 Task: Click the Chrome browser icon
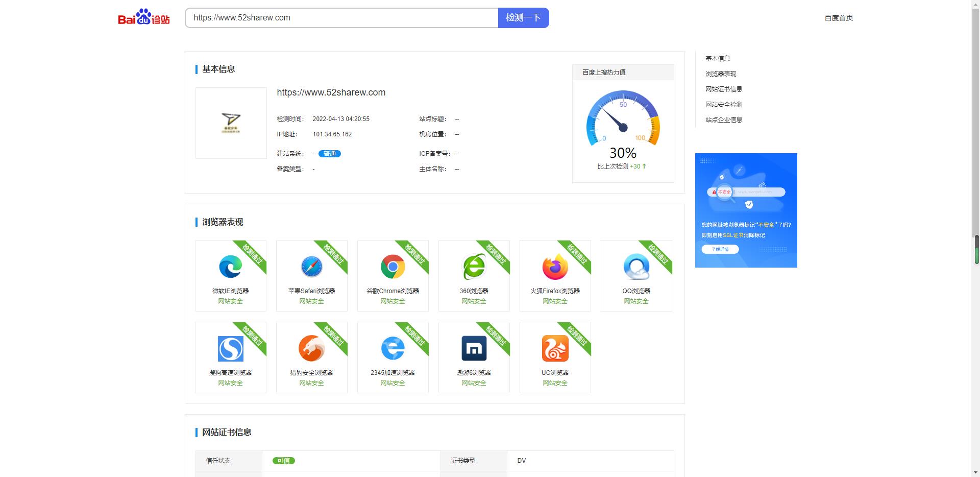(393, 267)
